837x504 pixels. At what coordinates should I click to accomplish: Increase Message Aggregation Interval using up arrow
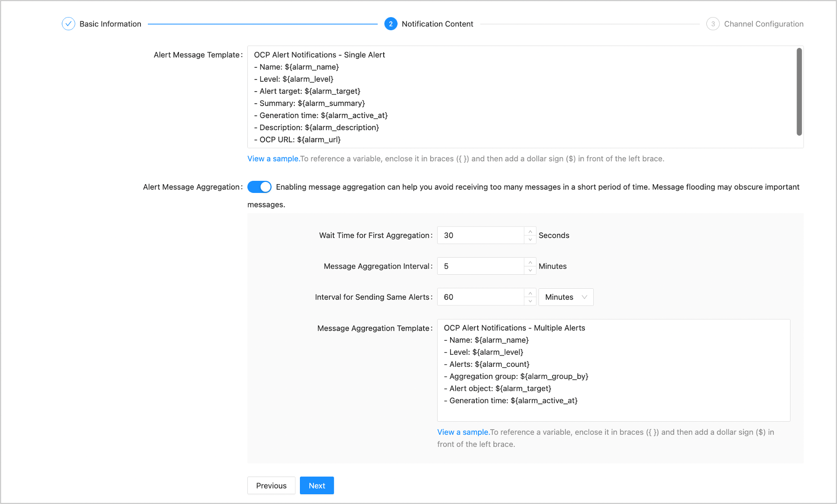(530, 262)
